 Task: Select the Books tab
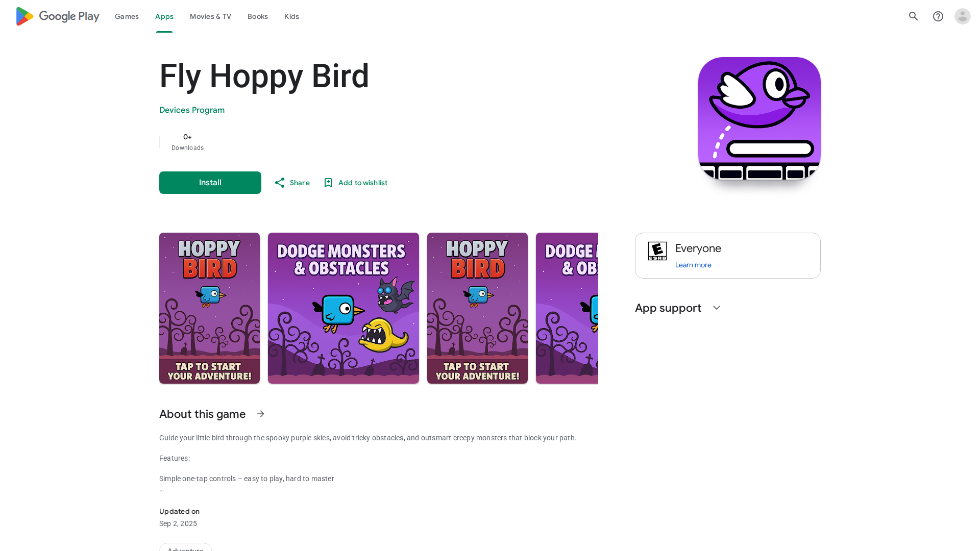point(258,16)
